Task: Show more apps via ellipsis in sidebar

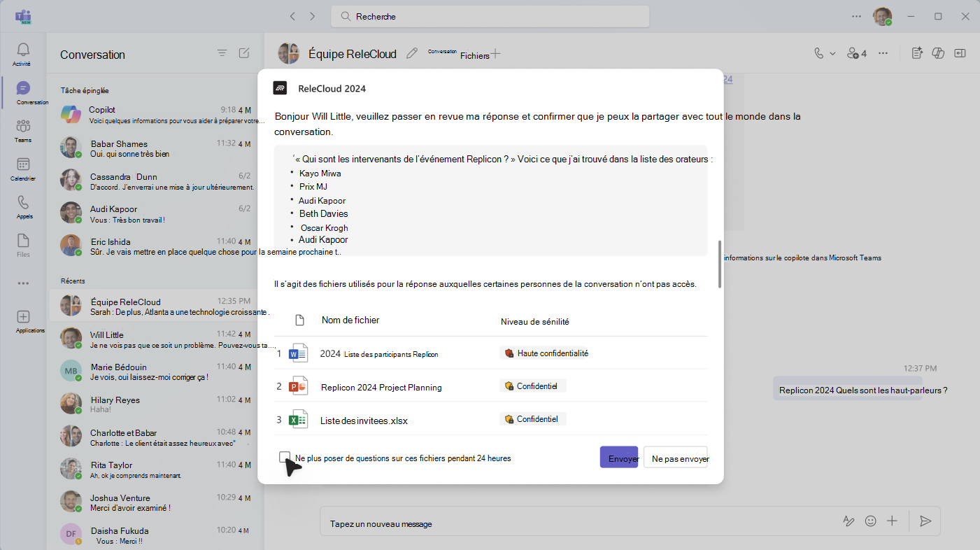Action: (x=23, y=283)
